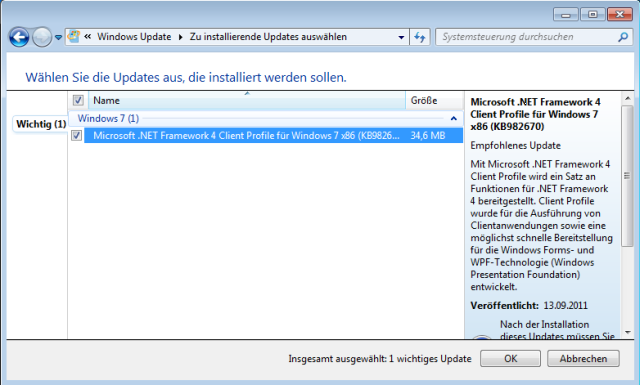Viewport: 640px width, 385px height.
Task: Click the OK button
Action: point(510,358)
